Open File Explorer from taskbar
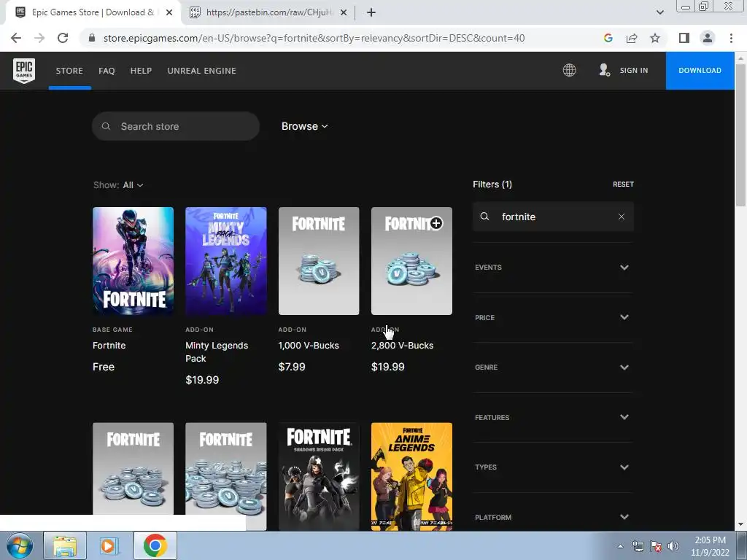This screenshot has height=560, width=747. (x=65, y=545)
